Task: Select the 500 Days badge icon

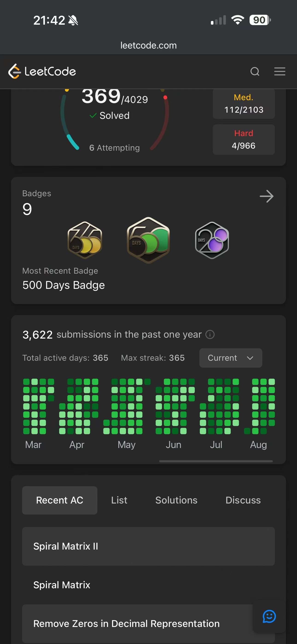Action: click(148, 240)
